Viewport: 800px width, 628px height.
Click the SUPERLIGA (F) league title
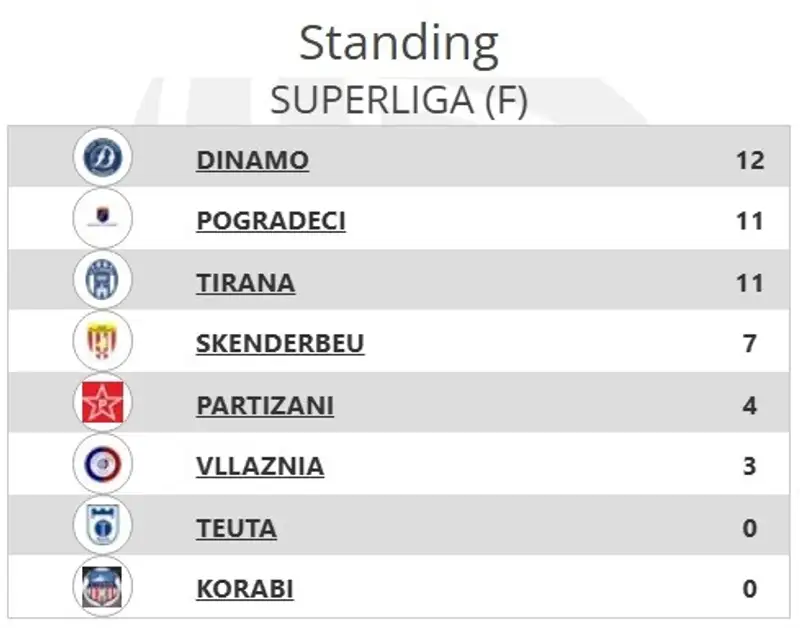tap(399, 100)
